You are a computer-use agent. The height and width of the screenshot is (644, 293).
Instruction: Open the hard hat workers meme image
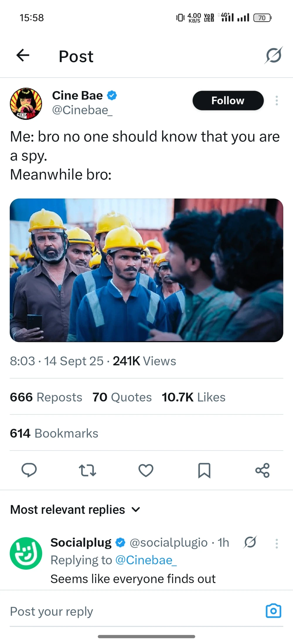[x=146, y=270]
